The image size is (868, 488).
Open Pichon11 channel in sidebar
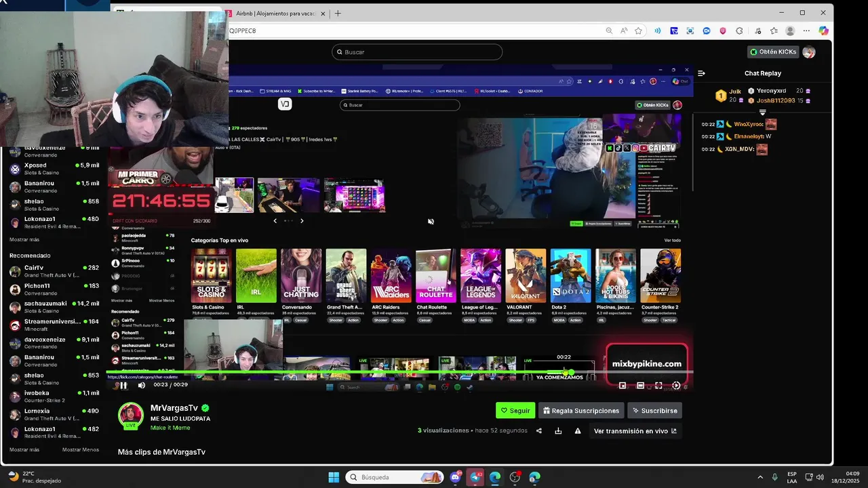click(54, 289)
